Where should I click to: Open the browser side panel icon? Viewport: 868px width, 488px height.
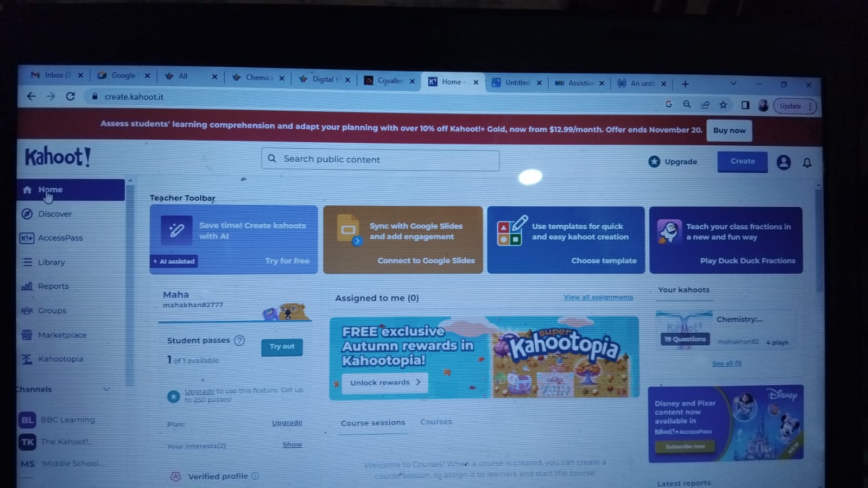point(745,105)
